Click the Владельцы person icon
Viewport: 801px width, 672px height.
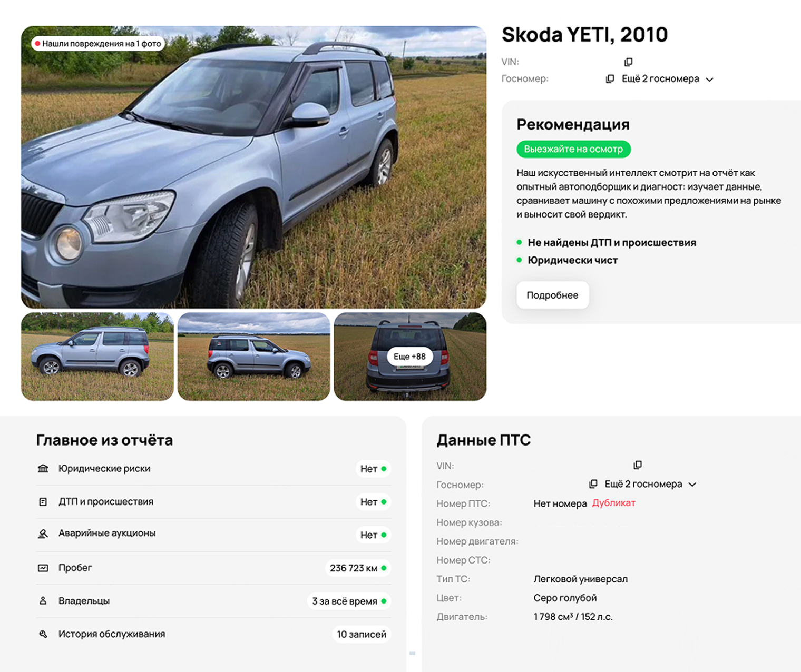(x=43, y=601)
